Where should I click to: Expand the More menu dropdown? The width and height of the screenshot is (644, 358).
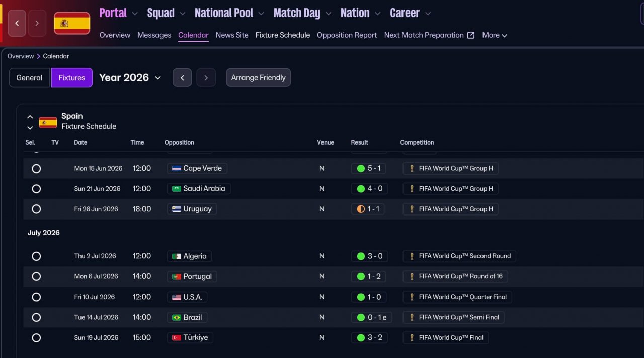click(495, 35)
